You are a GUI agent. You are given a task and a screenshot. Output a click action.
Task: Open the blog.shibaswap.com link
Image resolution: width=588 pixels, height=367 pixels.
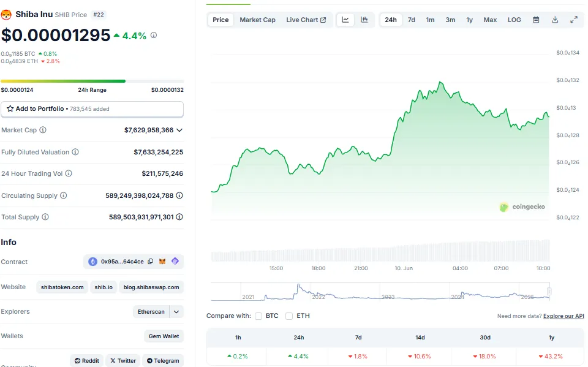[151, 287]
